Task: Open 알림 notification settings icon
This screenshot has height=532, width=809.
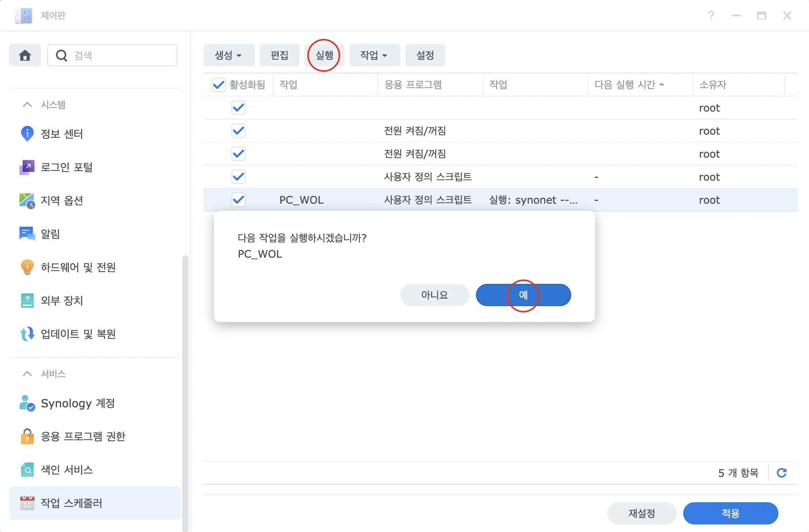Action: [27, 234]
